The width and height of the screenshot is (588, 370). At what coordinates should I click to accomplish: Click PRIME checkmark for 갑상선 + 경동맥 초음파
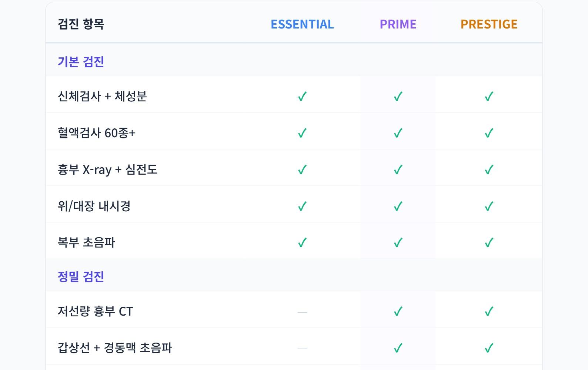point(398,348)
